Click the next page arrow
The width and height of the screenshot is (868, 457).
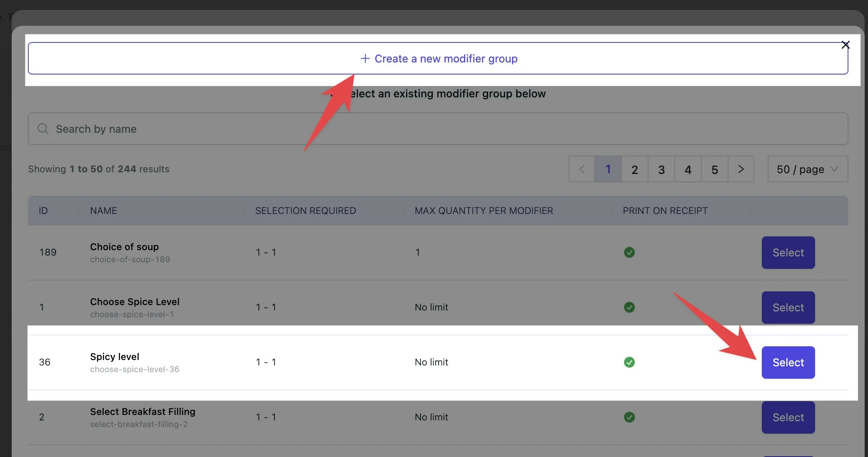[741, 169]
